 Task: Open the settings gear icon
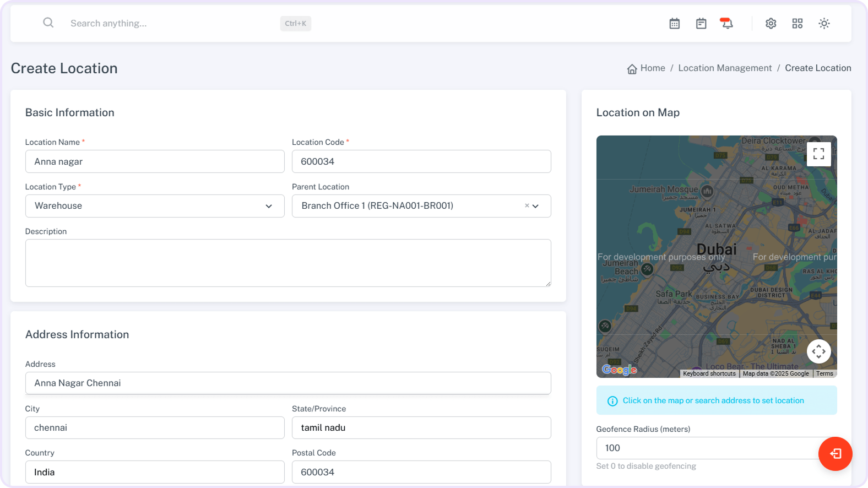pyautogui.click(x=771, y=24)
